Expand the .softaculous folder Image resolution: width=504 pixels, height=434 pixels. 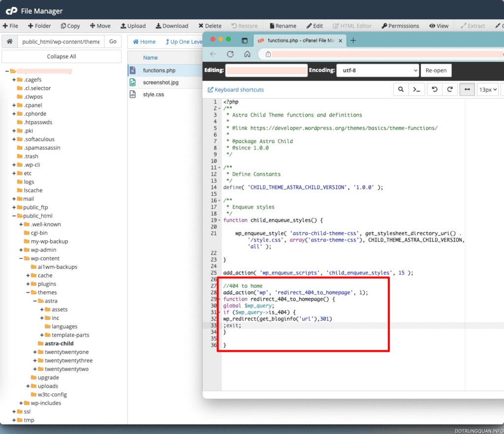[14, 139]
